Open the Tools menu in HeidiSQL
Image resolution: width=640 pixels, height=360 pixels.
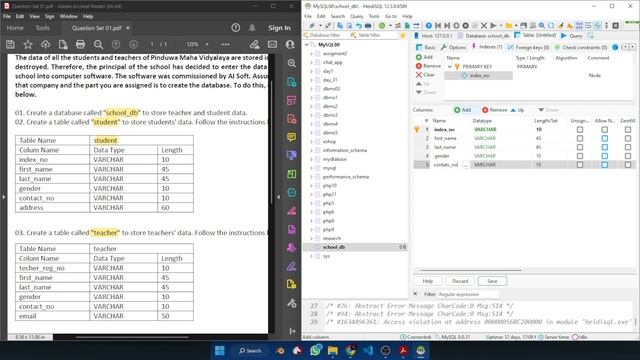click(374, 16)
